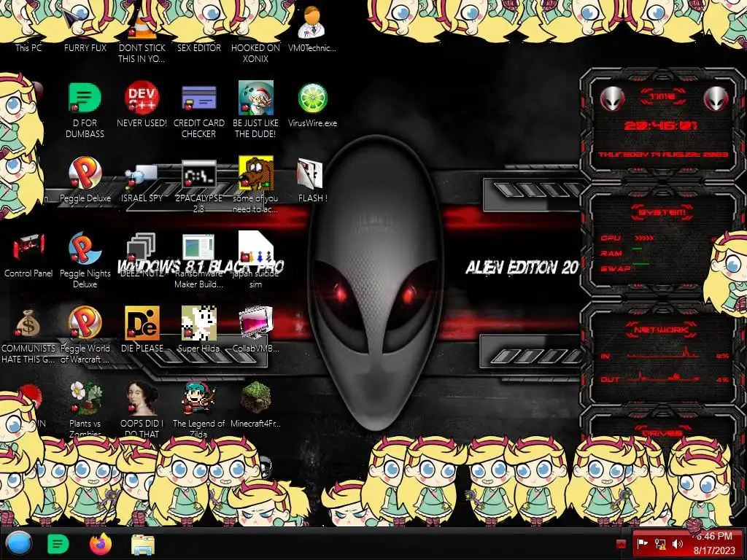Open the green document app on taskbar
This screenshot has width=747, height=560.
pyautogui.click(x=58, y=544)
